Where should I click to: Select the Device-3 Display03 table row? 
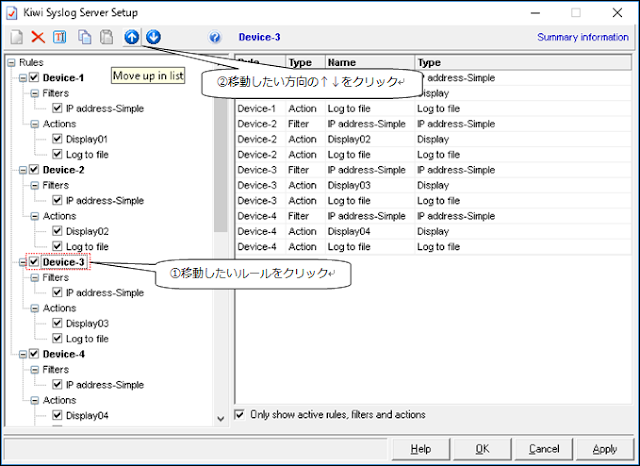click(433, 185)
